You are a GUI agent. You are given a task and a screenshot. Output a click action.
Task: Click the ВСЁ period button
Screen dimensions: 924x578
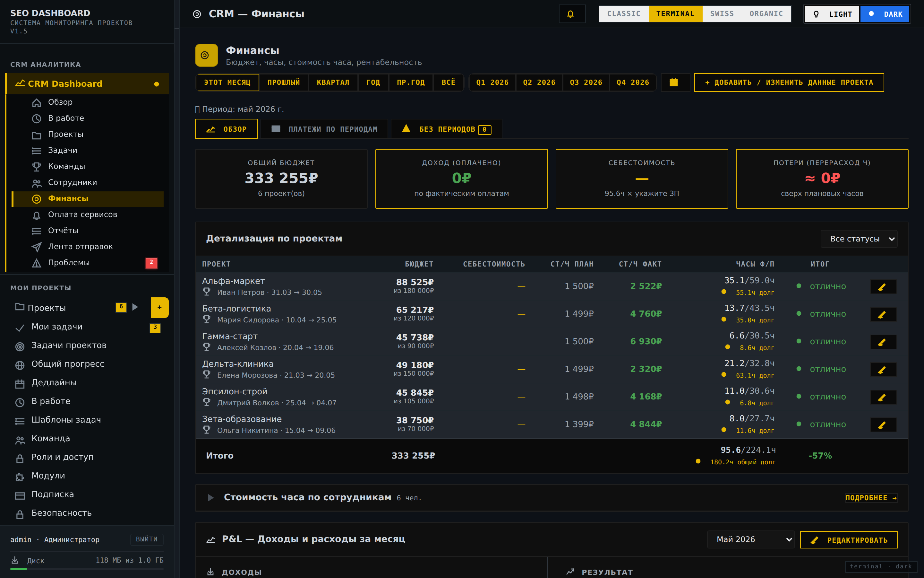coord(448,82)
